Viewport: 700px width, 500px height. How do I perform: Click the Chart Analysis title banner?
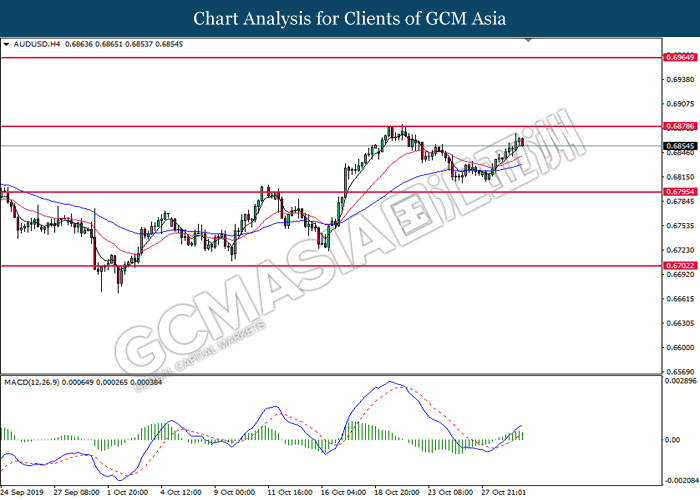350,18
